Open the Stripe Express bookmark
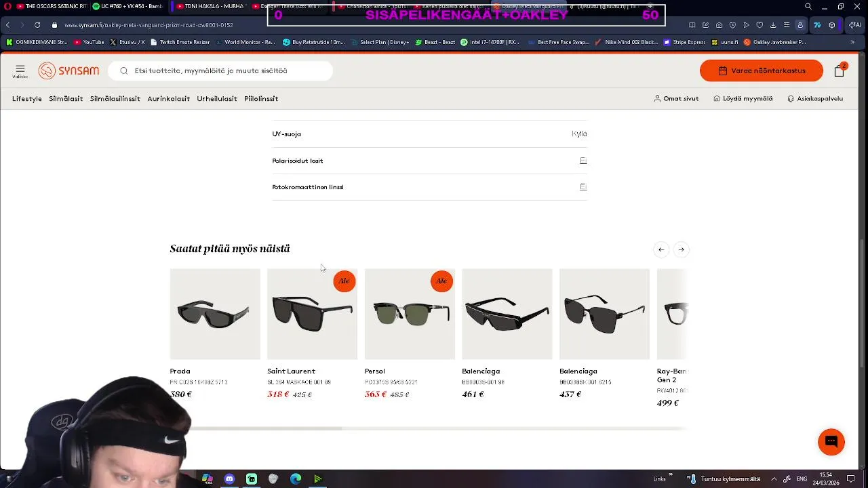This screenshot has height=488, width=868. pos(684,42)
